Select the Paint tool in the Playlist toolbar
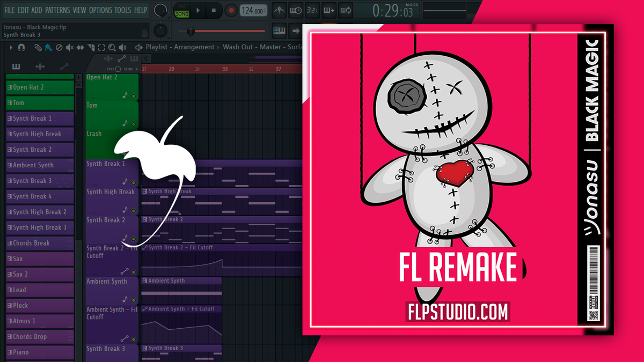The image size is (644, 362). click(x=48, y=47)
